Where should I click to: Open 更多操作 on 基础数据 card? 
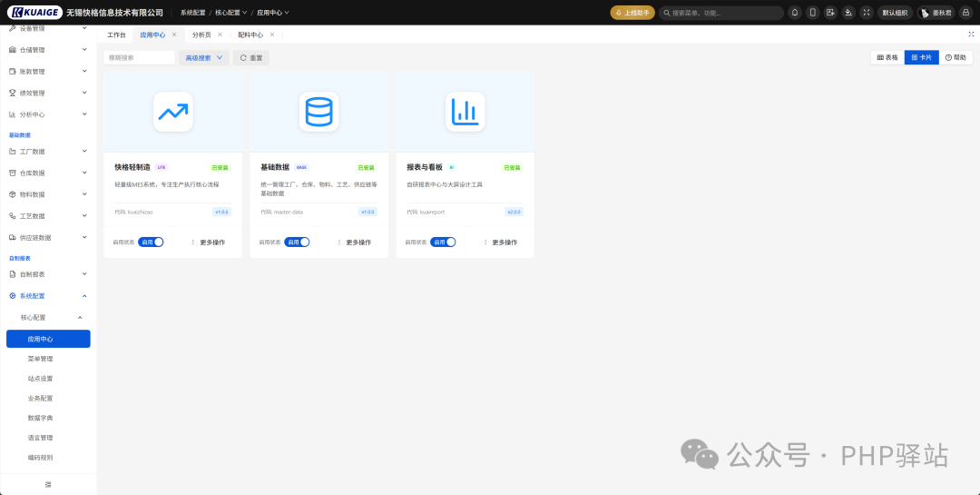pyautogui.click(x=354, y=243)
